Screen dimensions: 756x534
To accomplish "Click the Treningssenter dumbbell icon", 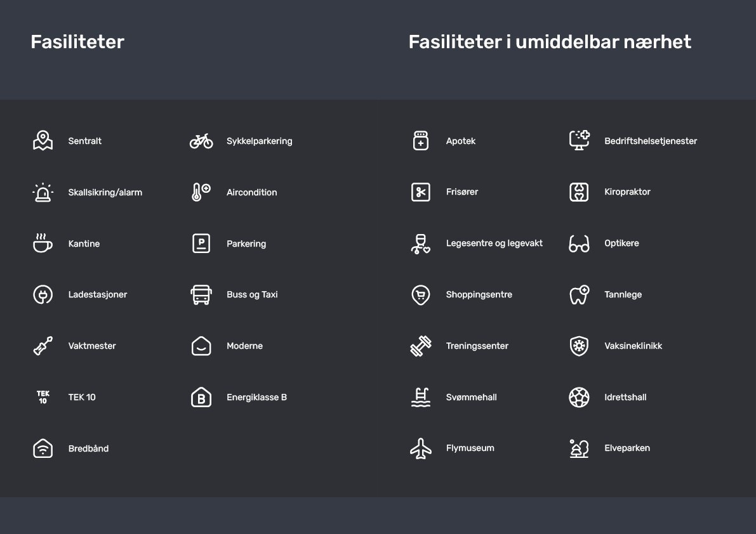I will [x=421, y=346].
